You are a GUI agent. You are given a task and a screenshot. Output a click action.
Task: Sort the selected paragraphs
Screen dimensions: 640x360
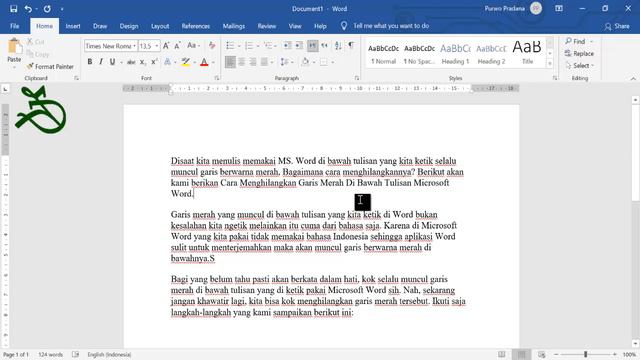[x=338, y=46]
